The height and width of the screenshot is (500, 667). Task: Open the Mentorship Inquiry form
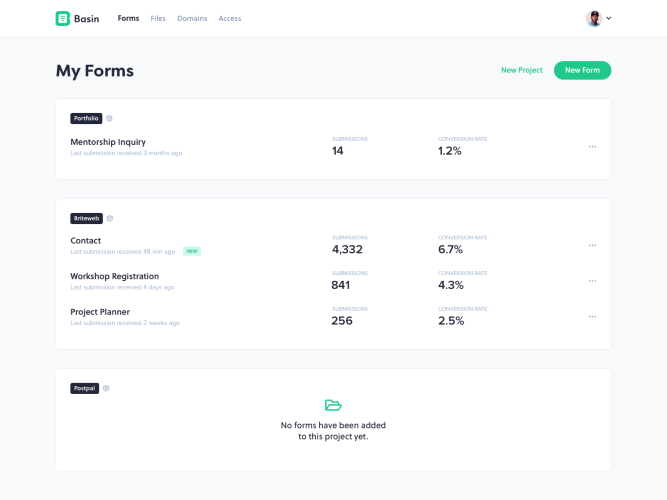pyautogui.click(x=108, y=142)
